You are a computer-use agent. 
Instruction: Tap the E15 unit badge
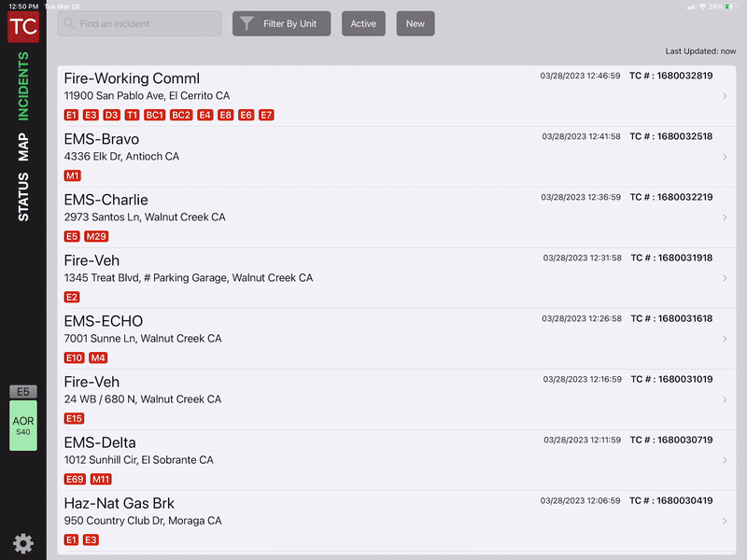click(74, 418)
